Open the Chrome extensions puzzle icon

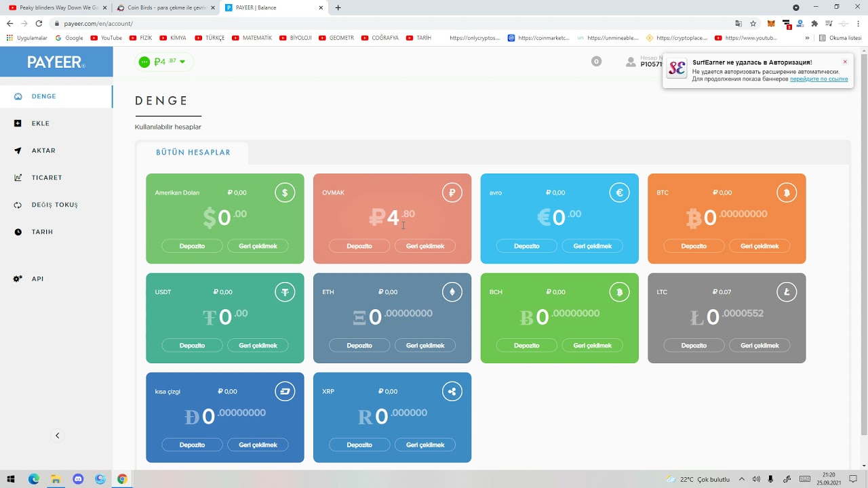click(x=814, y=24)
